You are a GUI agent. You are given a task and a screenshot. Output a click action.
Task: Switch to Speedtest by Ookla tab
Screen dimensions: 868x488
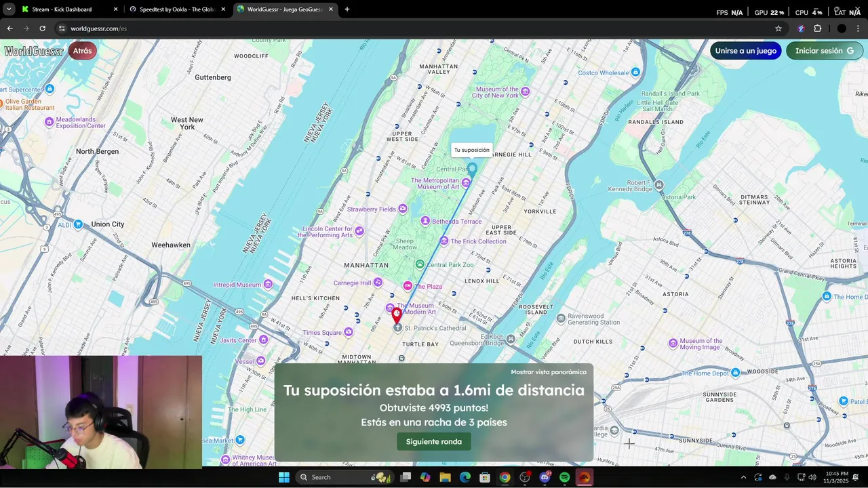tap(176, 9)
